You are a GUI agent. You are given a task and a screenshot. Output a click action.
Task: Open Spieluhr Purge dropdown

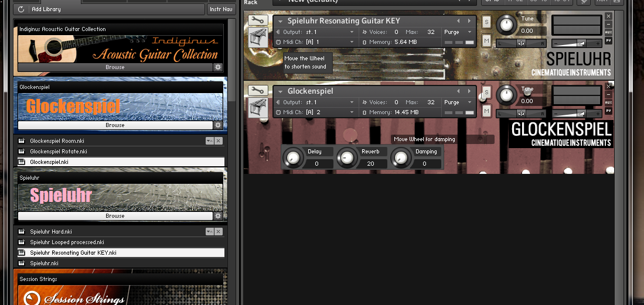[x=458, y=32]
